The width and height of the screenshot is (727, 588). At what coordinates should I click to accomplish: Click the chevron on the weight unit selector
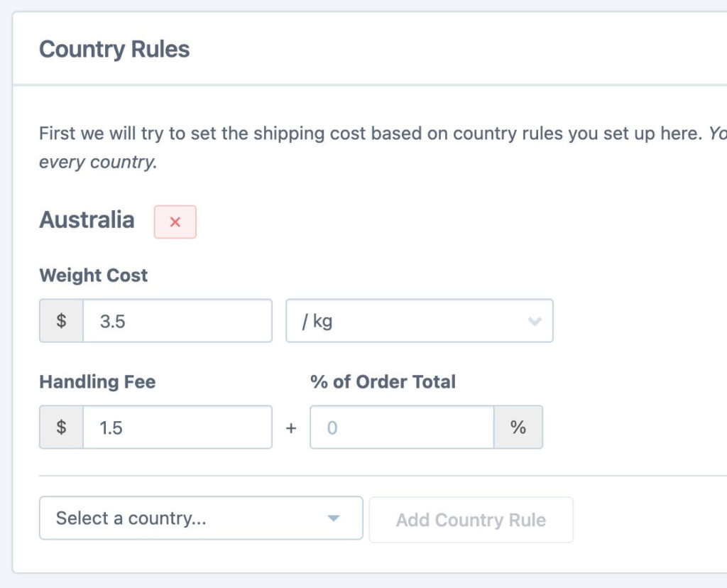coord(534,320)
